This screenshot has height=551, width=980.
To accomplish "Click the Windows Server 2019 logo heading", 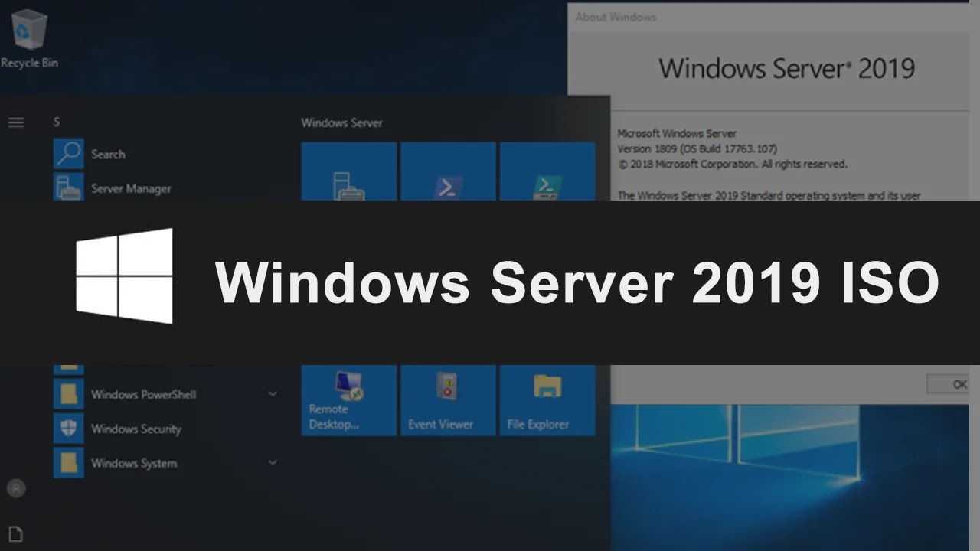I will pyautogui.click(x=786, y=68).
